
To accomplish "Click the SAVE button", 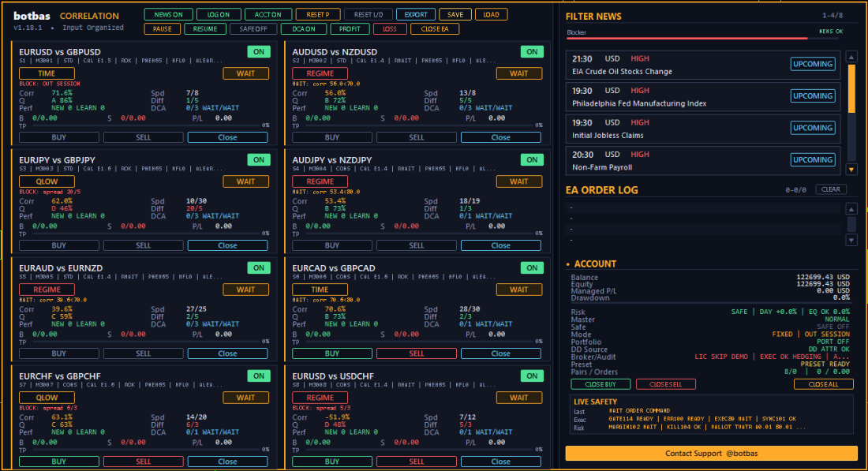I will [455, 14].
